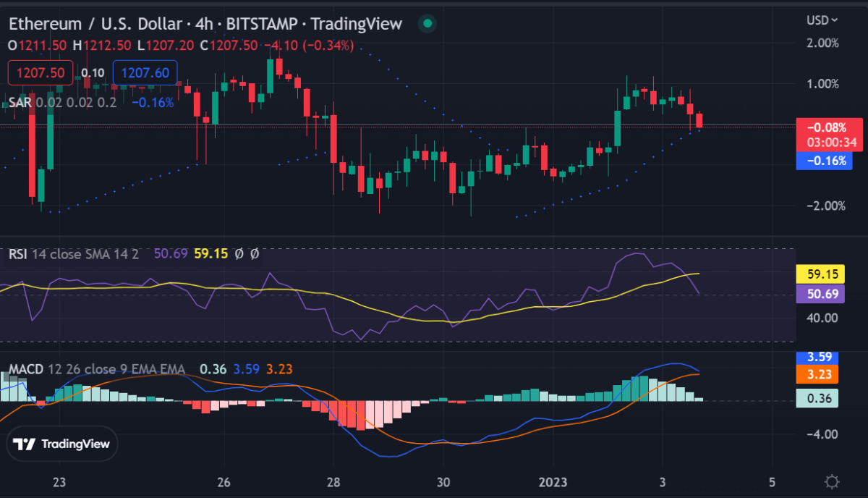Click the blue buy price 1207.60 box
This screenshot has height=498, width=868.
coord(145,72)
